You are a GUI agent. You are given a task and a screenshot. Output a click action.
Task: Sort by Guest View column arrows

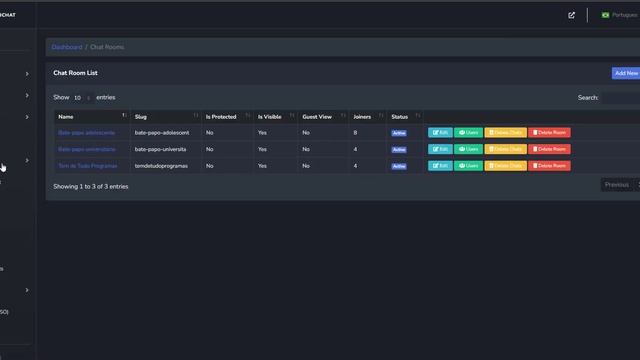(343, 116)
